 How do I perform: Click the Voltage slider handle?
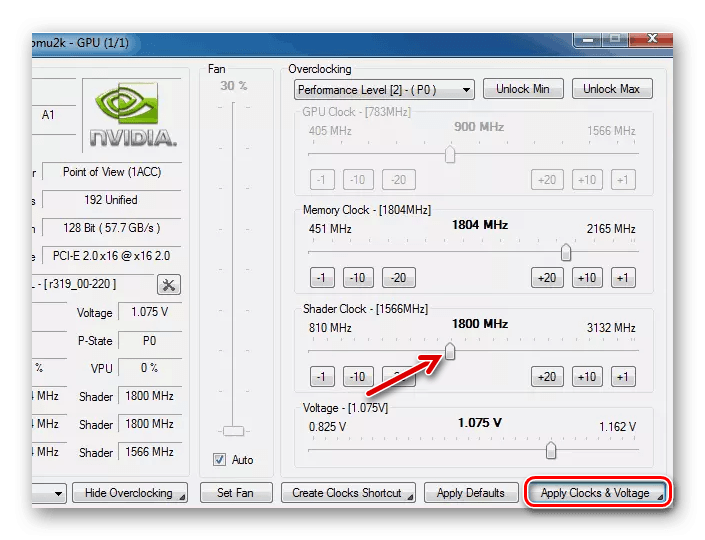pos(551,450)
